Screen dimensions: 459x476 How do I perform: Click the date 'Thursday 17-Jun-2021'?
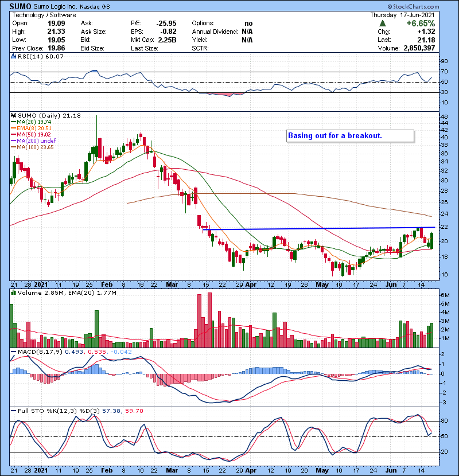pyautogui.click(x=402, y=15)
